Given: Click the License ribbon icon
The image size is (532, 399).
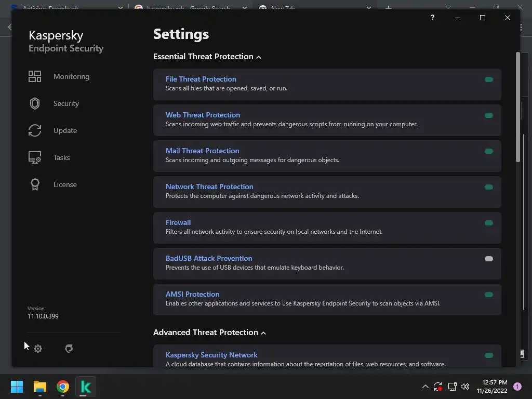Looking at the screenshot, I should coord(35,184).
